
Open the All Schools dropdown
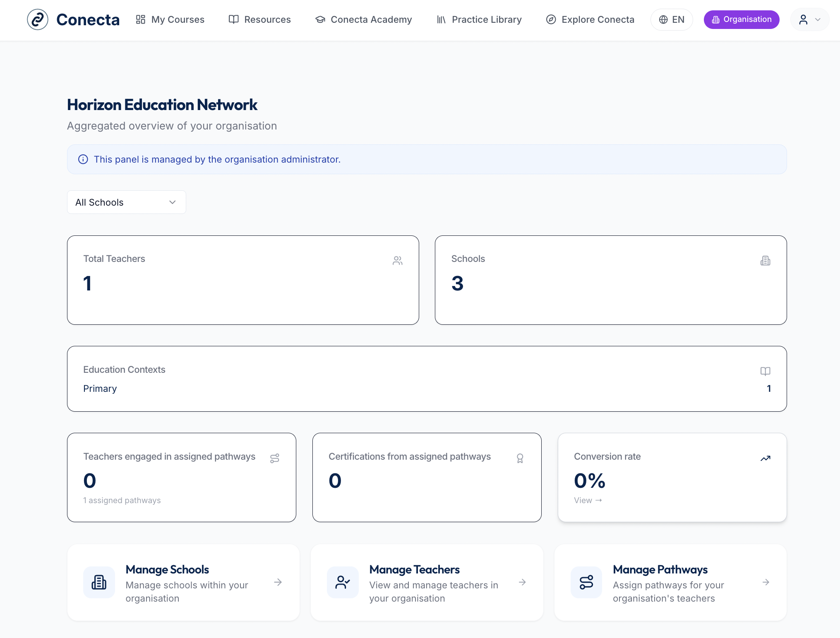[x=126, y=202]
